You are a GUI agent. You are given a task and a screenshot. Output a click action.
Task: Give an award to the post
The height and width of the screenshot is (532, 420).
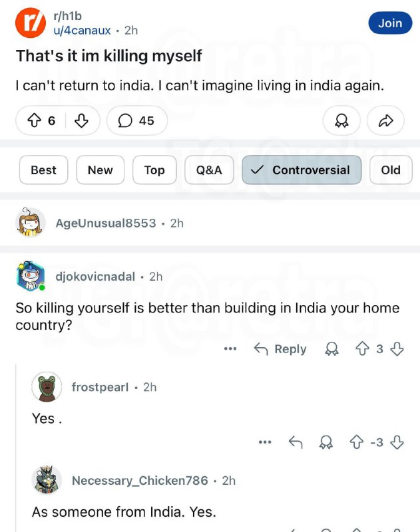click(341, 120)
